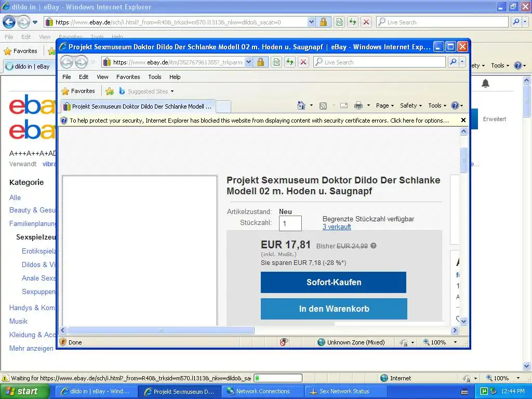Click Live Search box in background window
Viewport: 532px width, 399px height.
443,22
